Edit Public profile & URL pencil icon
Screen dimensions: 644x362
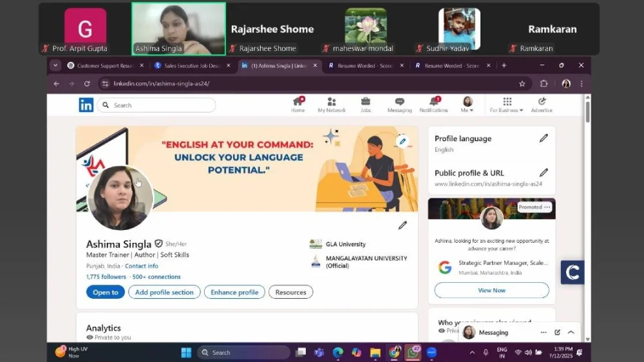pos(544,173)
